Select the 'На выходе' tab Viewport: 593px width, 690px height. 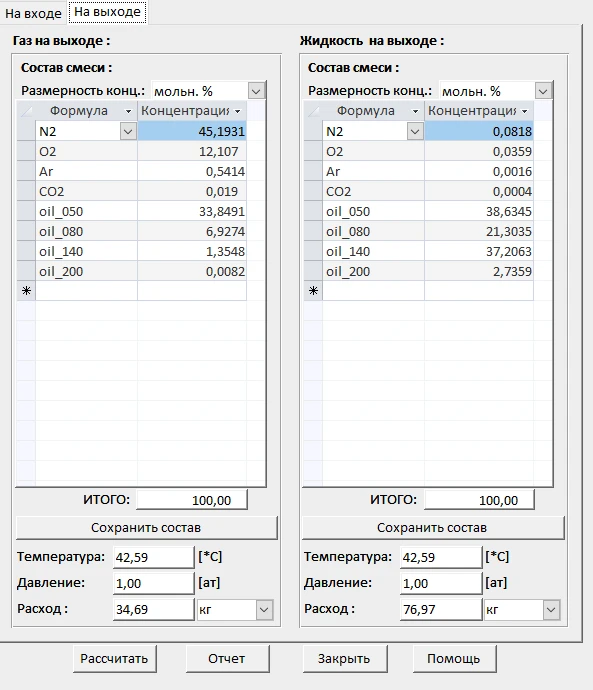[107, 12]
